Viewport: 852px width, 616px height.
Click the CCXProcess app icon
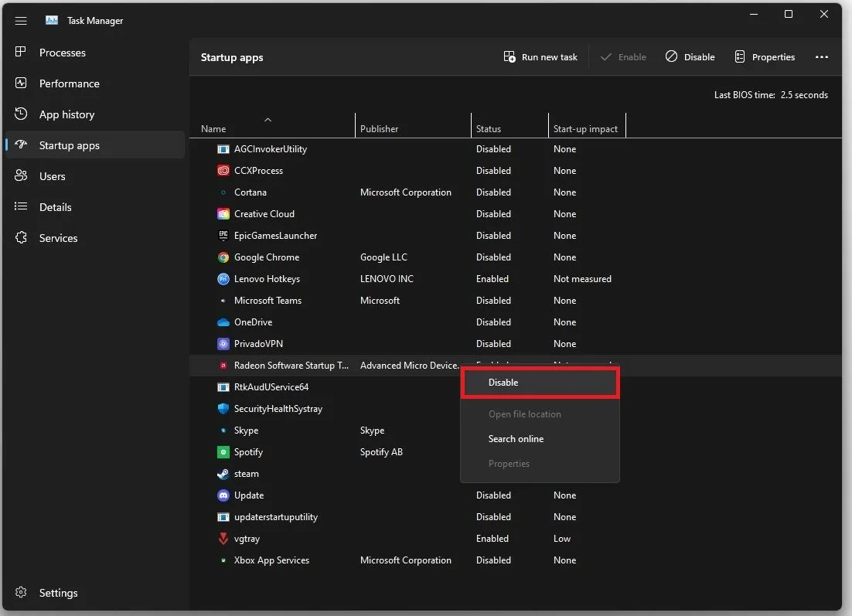click(223, 171)
